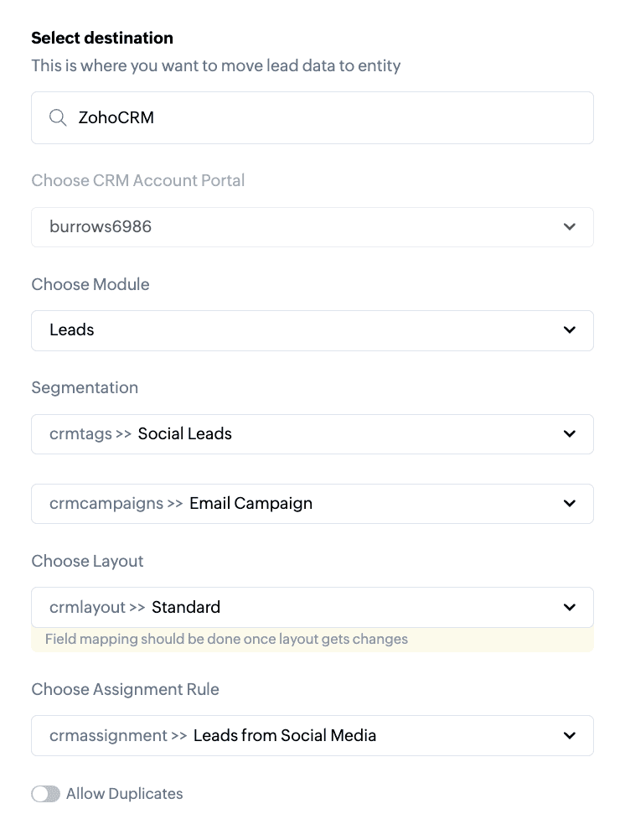Image resolution: width=625 pixels, height=840 pixels.
Task: Click the chevron arrow beside burrows6986
Action: coord(570,227)
